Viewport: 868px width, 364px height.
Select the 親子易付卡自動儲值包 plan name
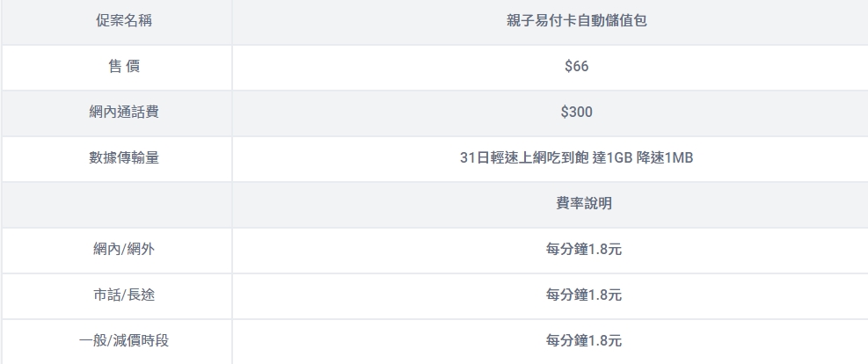point(583,21)
